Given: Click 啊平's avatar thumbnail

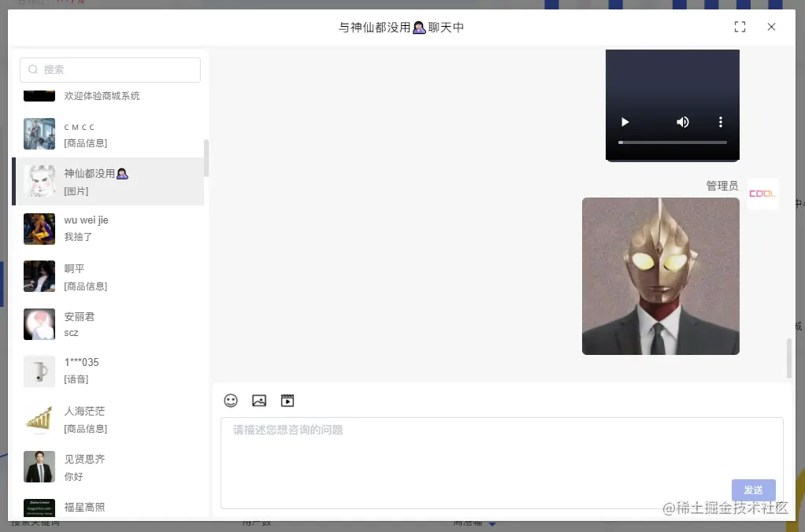Looking at the screenshot, I should click(39, 276).
